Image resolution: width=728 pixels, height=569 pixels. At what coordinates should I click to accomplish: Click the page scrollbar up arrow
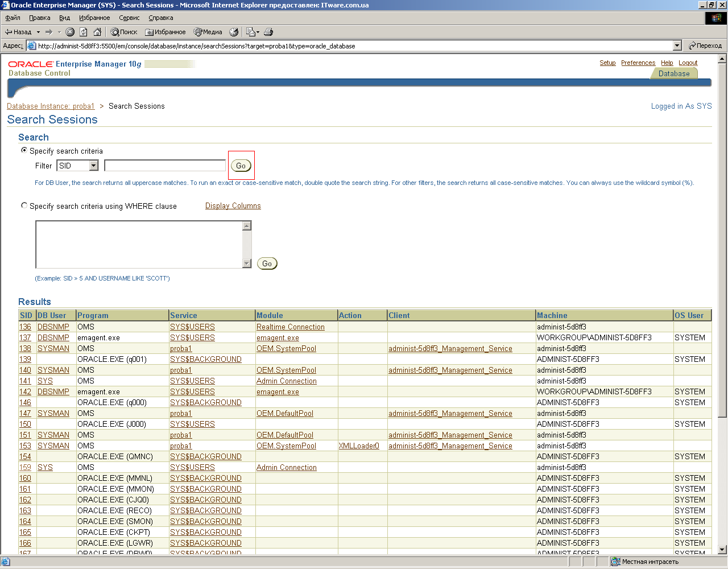tap(722, 59)
